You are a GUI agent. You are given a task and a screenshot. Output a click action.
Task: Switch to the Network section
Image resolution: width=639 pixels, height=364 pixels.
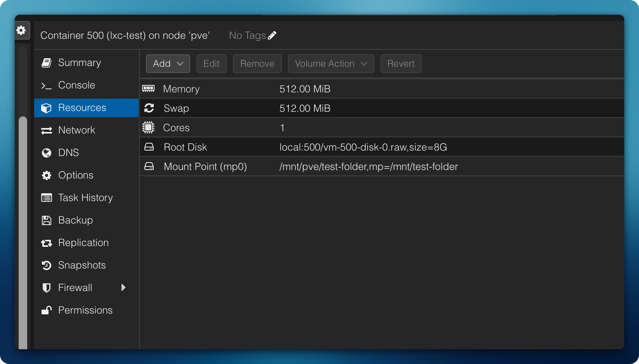(x=76, y=130)
